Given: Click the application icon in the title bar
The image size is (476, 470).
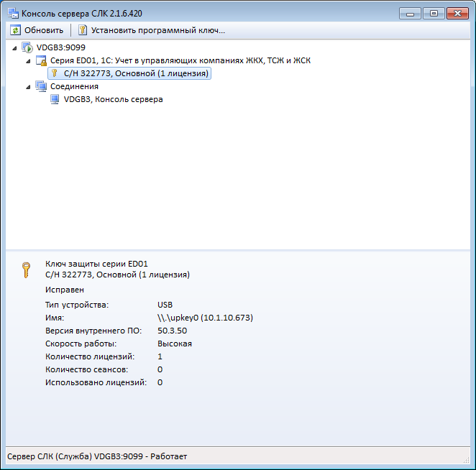Looking at the screenshot, I should [x=14, y=14].
